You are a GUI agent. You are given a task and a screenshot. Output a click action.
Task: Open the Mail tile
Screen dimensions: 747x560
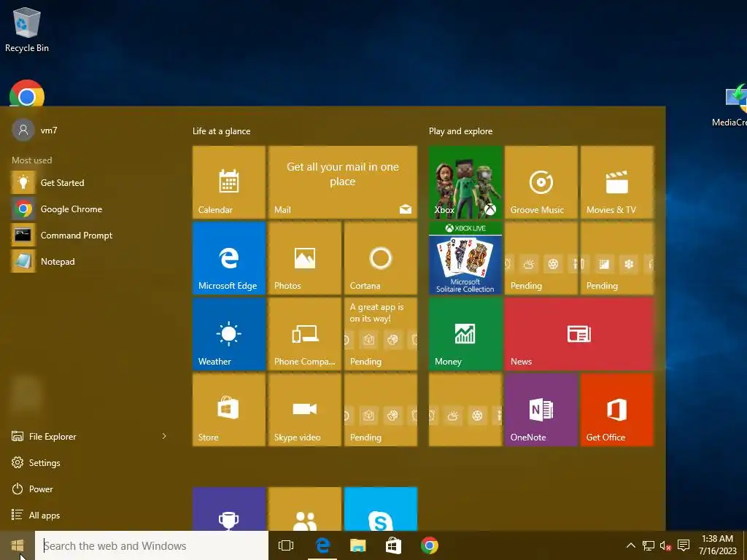click(343, 182)
